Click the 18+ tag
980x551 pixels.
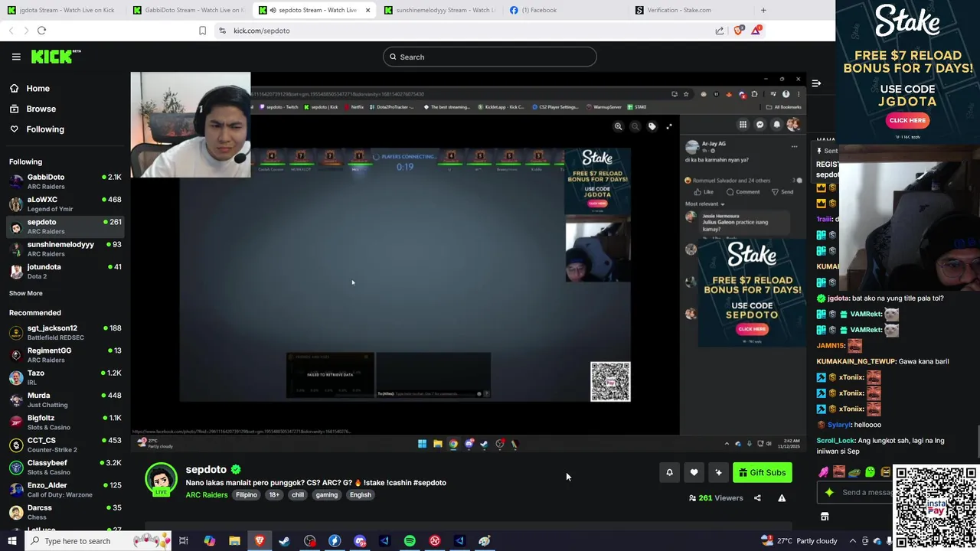click(274, 495)
